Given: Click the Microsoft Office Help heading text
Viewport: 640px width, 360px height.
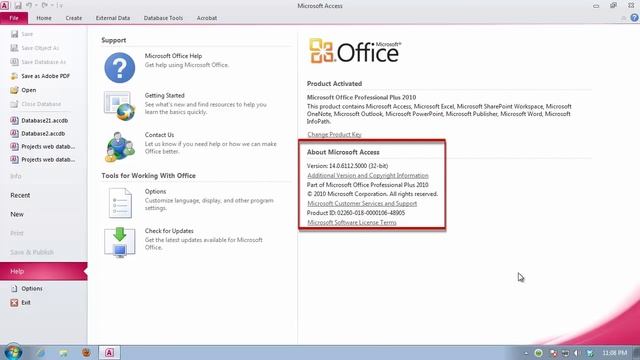Looking at the screenshot, I should (173, 56).
